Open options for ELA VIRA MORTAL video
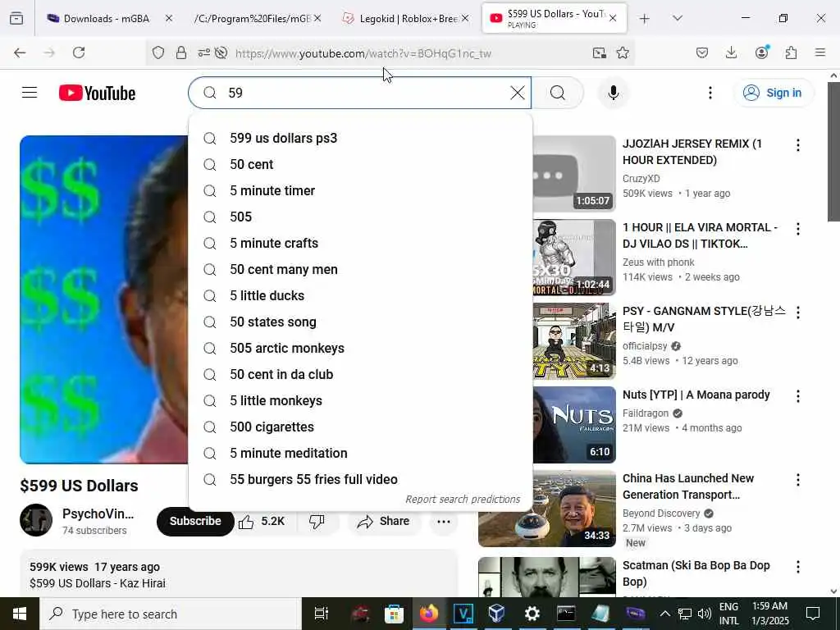This screenshot has width=840, height=630. coord(797,229)
